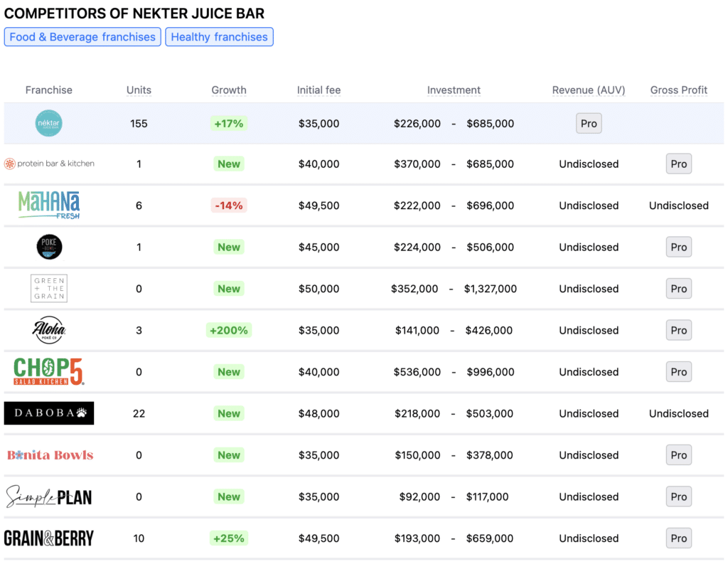Viewport: 728px width, 564px height.
Task: Open the Nekter Juice Bar logo
Action: point(49,123)
